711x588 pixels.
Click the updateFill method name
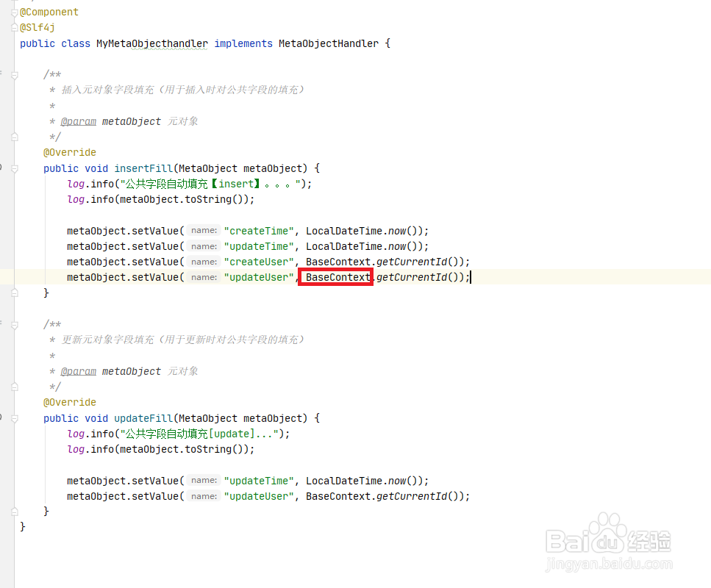pyautogui.click(x=143, y=418)
